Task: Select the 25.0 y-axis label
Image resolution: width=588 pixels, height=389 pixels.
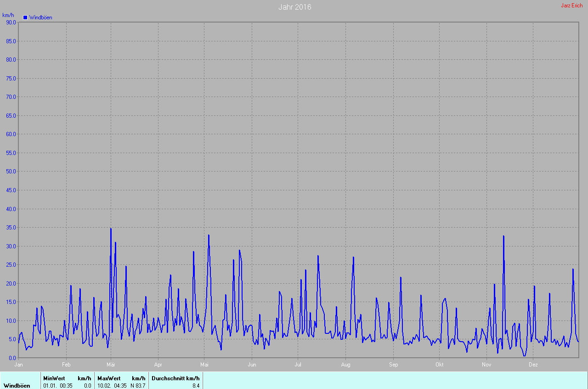Action: click(11, 264)
